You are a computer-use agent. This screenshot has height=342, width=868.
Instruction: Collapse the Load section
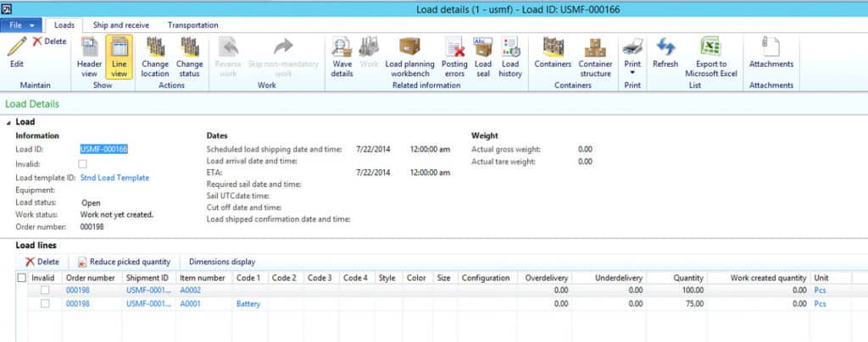(x=9, y=122)
